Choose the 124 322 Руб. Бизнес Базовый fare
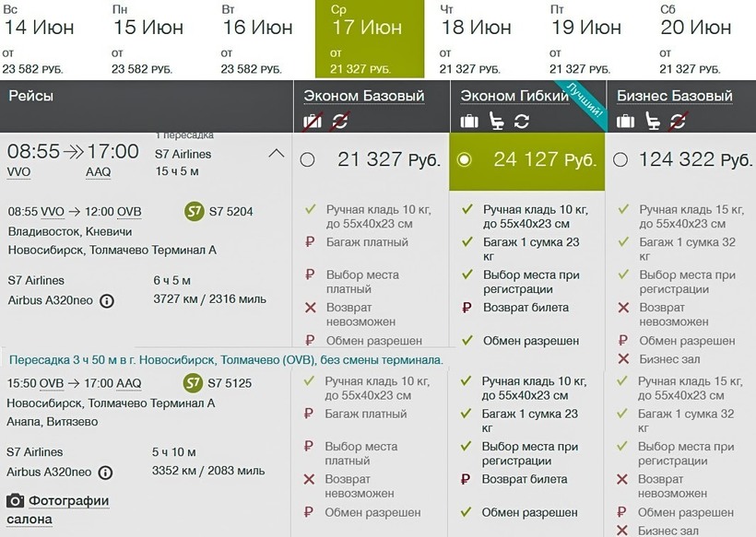Image resolution: width=756 pixels, height=537 pixels. point(620,160)
